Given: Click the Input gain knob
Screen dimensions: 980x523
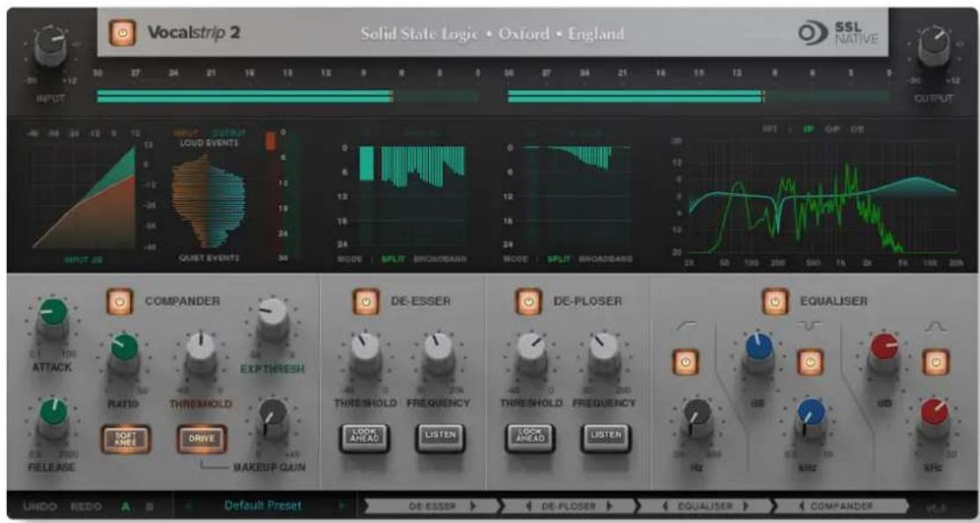Looking at the screenshot, I should point(53,45).
